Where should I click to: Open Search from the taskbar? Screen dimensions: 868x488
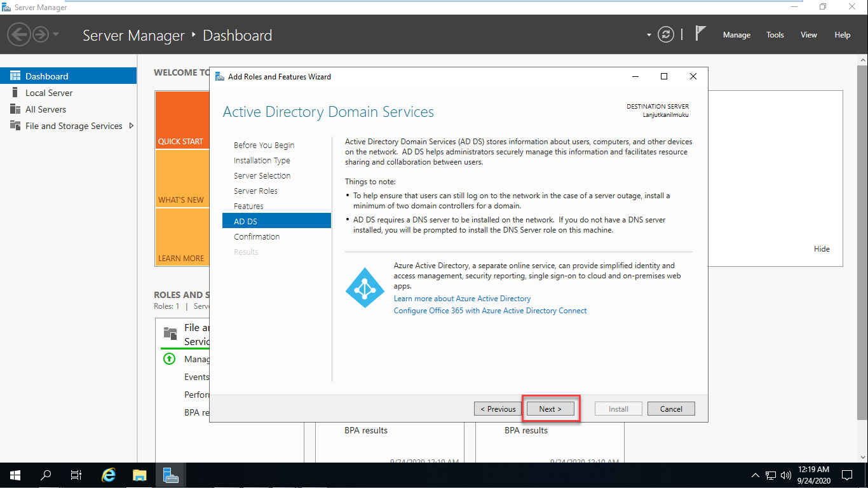(x=44, y=475)
